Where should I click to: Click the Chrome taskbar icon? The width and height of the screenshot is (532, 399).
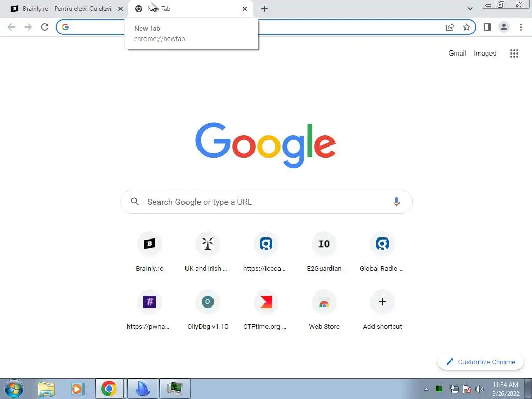pyautogui.click(x=109, y=389)
